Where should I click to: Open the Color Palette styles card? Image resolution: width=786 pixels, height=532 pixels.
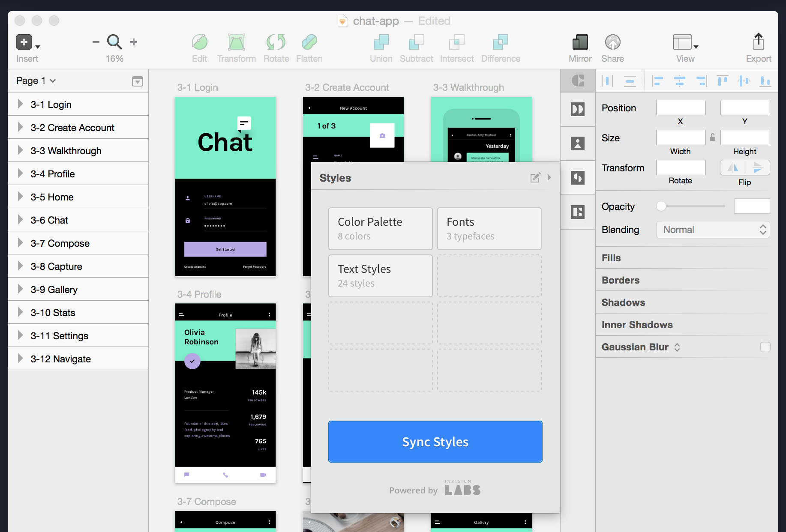[x=380, y=229]
